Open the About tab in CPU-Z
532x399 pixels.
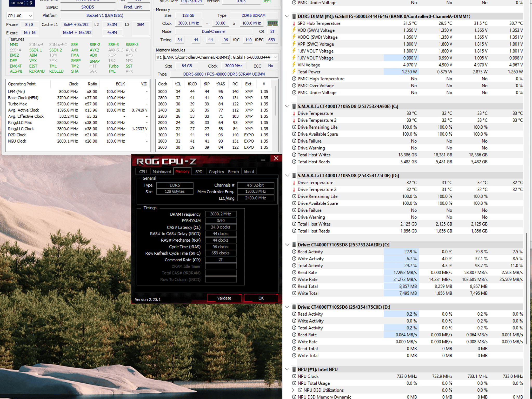(x=249, y=172)
